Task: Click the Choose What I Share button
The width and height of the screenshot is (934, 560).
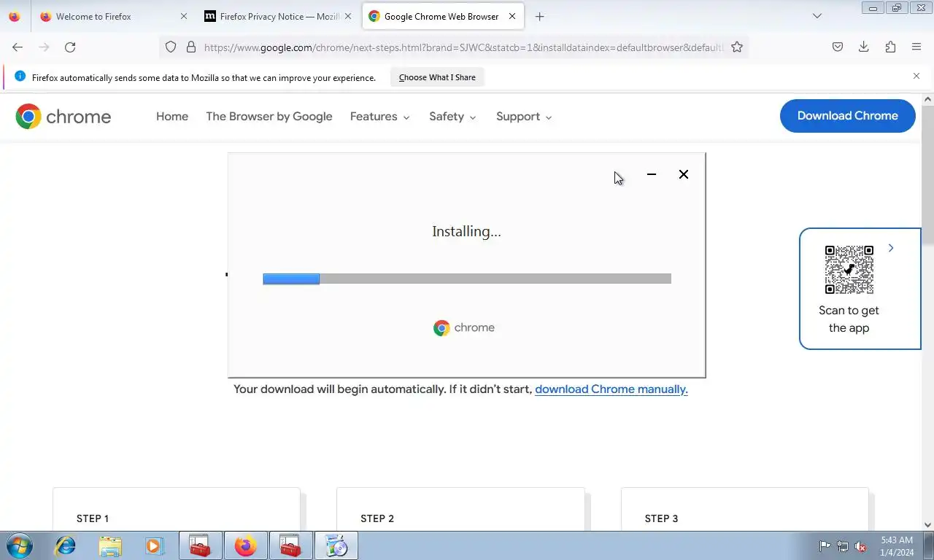Action: (x=437, y=77)
